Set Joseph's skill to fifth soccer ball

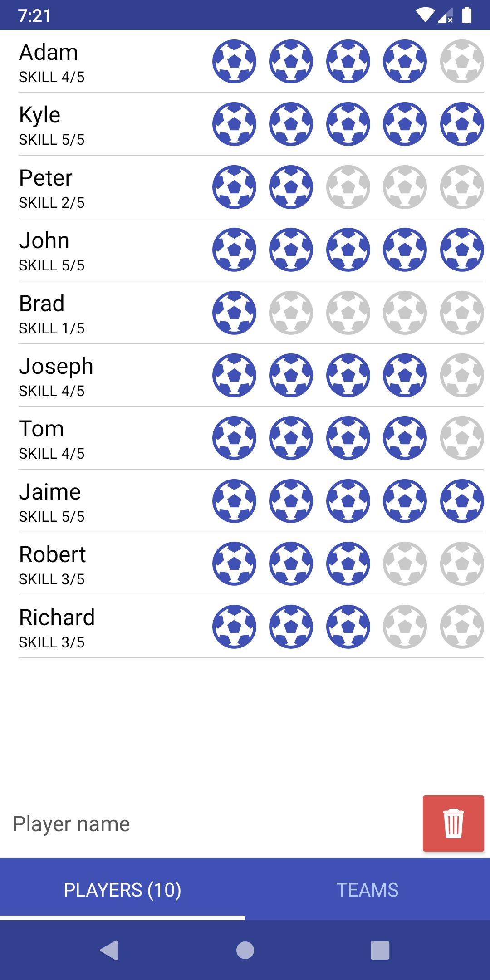click(462, 375)
